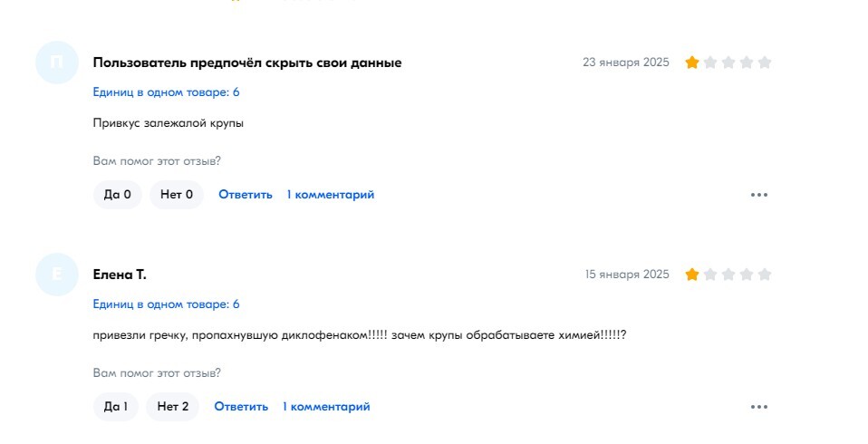Image resolution: width=868 pixels, height=444 pixels.
Task: Open three-dot menu on the 23 января review
Action: pyautogui.click(x=759, y=195)
